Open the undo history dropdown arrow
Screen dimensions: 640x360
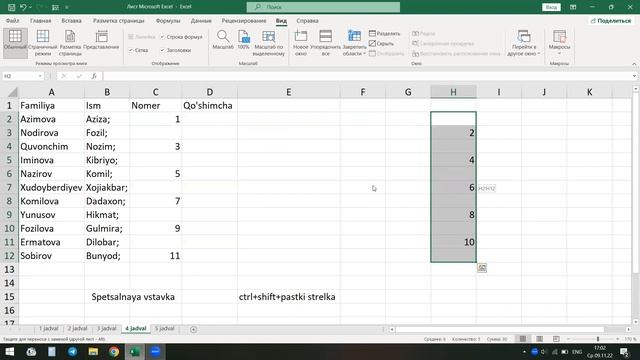[x=30, y=7]
